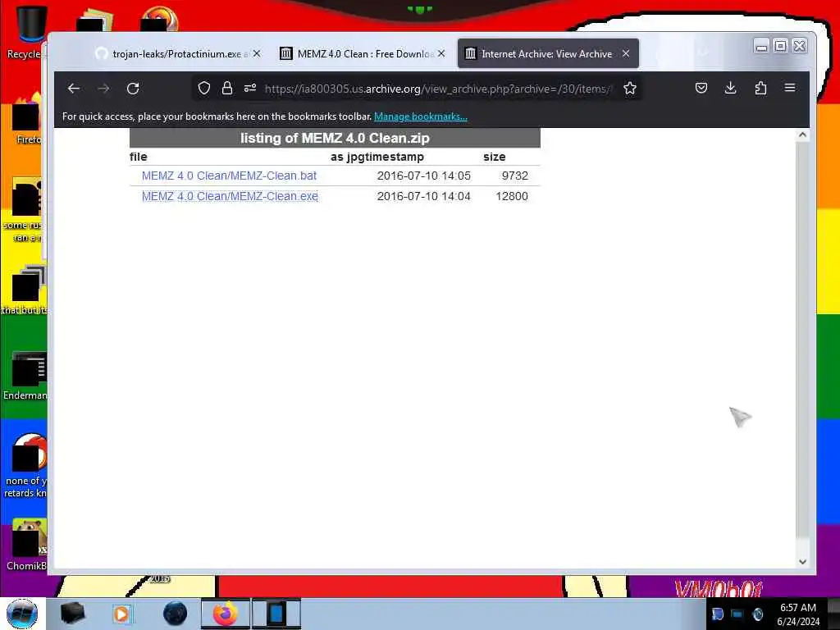Image resolution: width=840 pixels, height=630 pixels.
Task: Reload the page with the refresh icon
Action: (133, 89)
